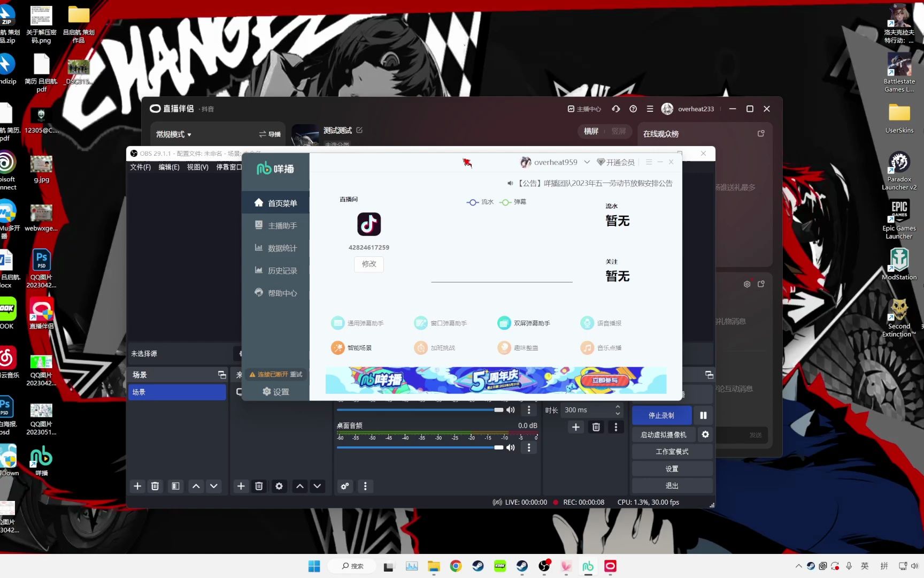Toggle 工作室模式 in OBS
The height and width of the screenshot is (578, 924).
click(672, 452)
